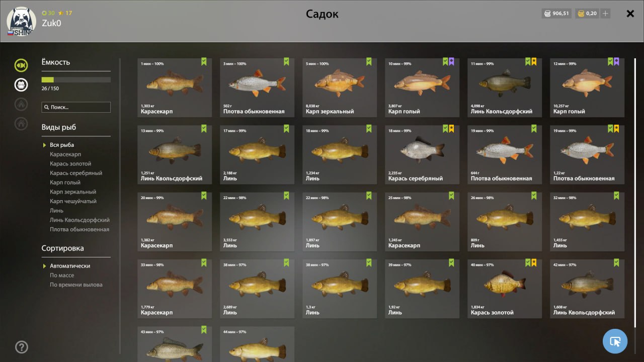Screen dimensions: 644x362
Task: Click the Поиск search field
Action: (76, 107)
